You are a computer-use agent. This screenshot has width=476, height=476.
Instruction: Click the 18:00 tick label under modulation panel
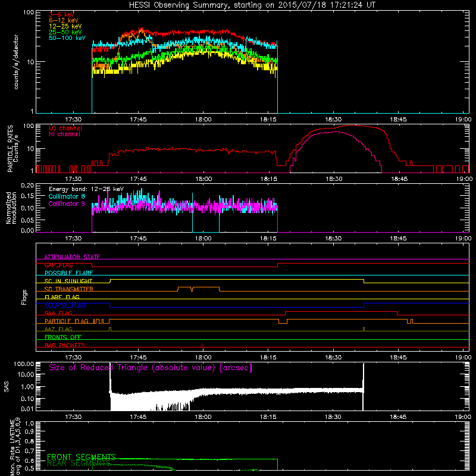203,239
